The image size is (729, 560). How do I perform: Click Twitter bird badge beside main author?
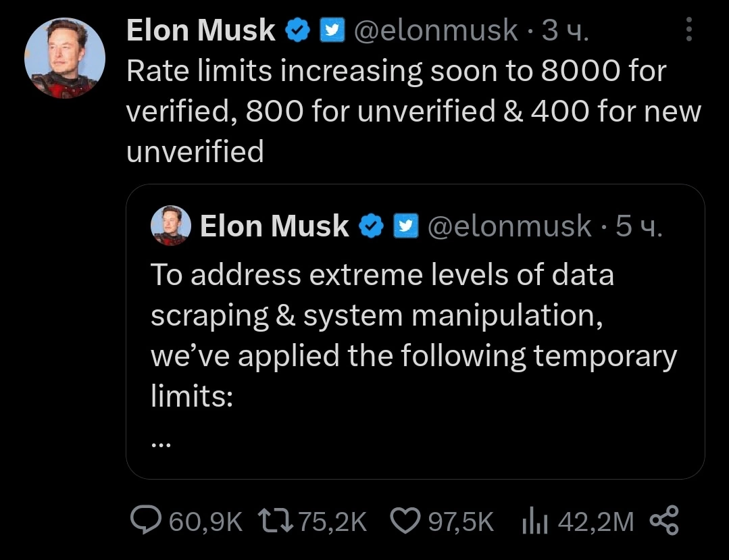(331, 31)
